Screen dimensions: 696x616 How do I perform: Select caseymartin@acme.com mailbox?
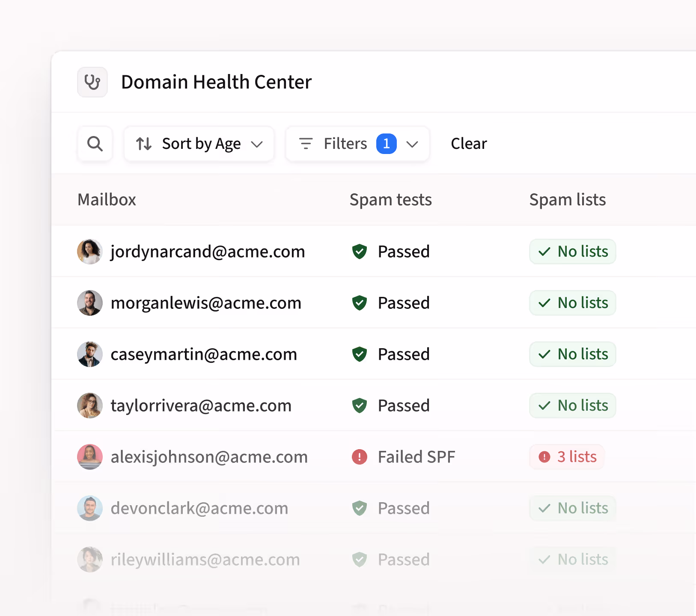(204, 354)
